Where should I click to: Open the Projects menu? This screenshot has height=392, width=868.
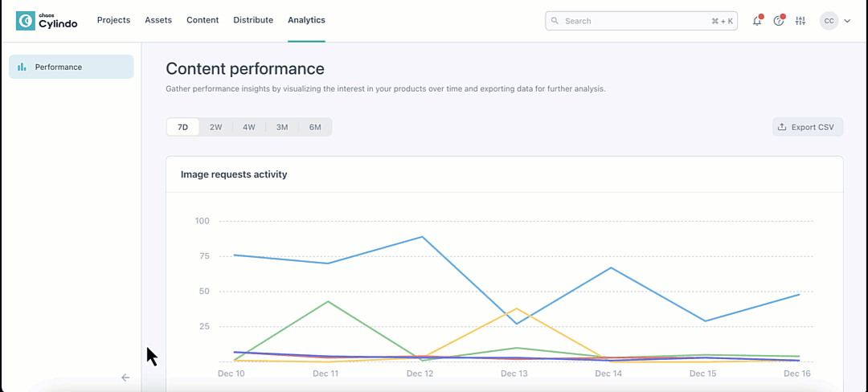(113, 20)
